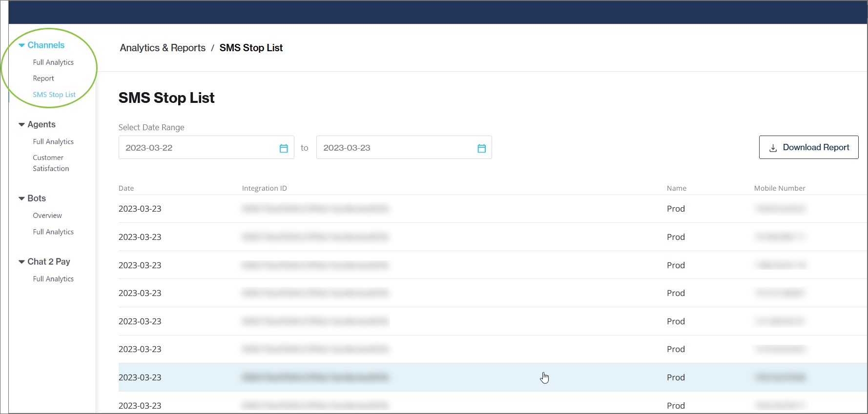Collapse the Bots section arrow
868x414 pixels.
21,198
